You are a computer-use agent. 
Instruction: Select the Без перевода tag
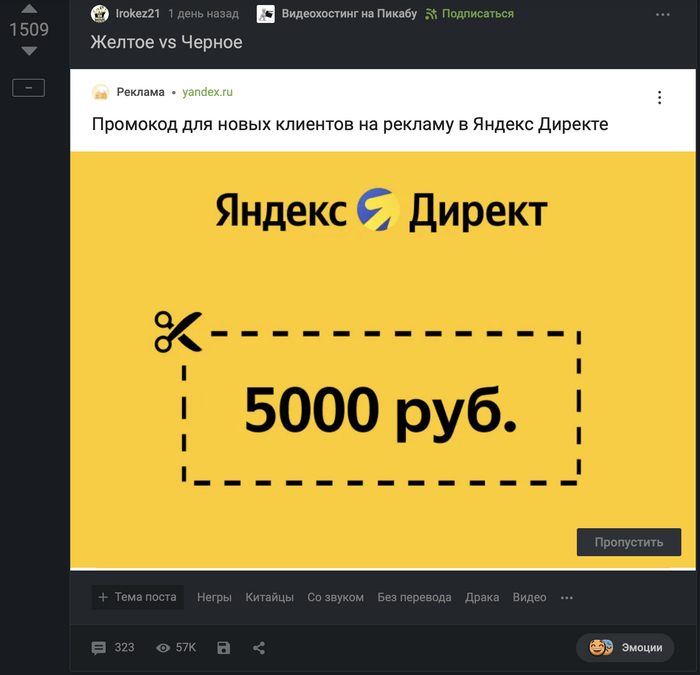tap(414, 597)
